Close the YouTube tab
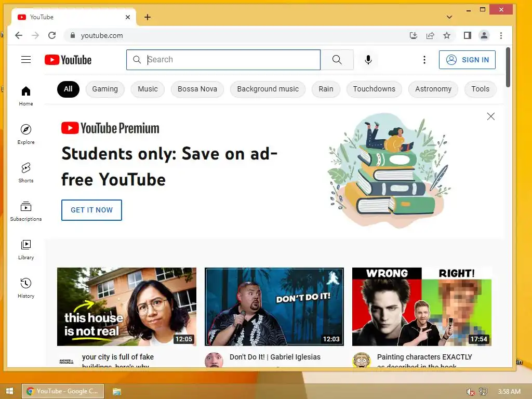 pyautogui.click(x=128, y=17)
